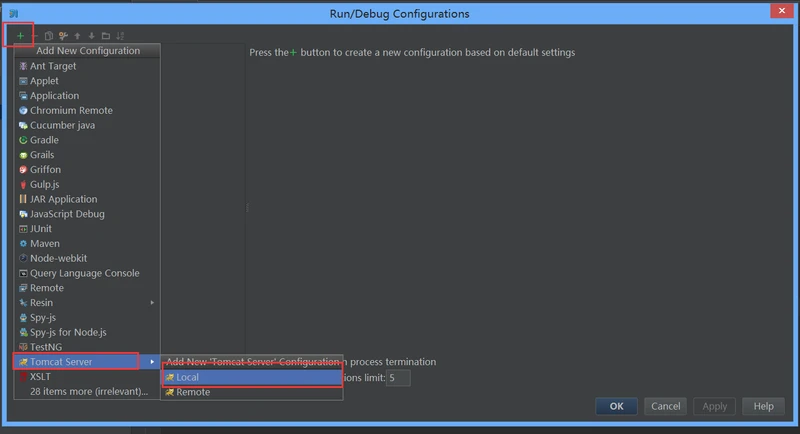
Task: Select the Tomcat Server menu entry
Action: (x=87, y=362)
